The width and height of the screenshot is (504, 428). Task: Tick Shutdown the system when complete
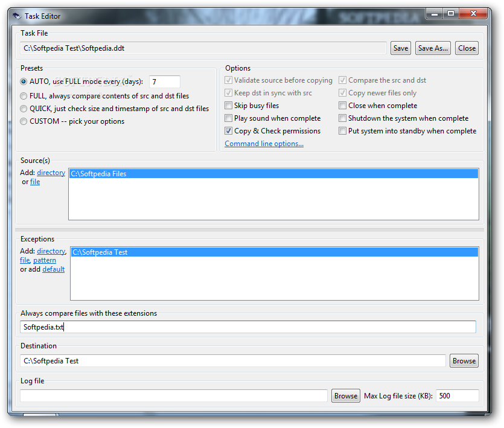point(343,118)
